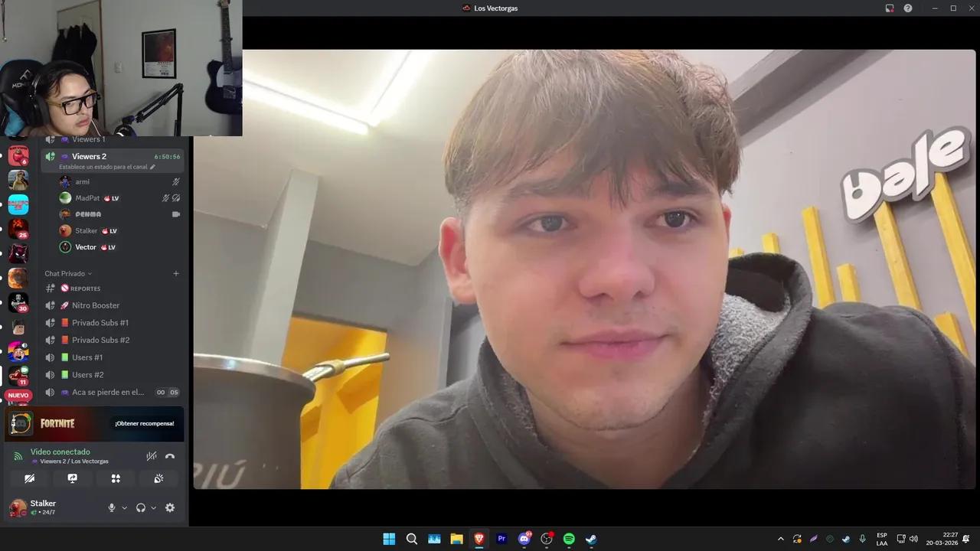Open Adobe Premiere Pro from the taskbar
980x551 pixels.
(501, 539)
